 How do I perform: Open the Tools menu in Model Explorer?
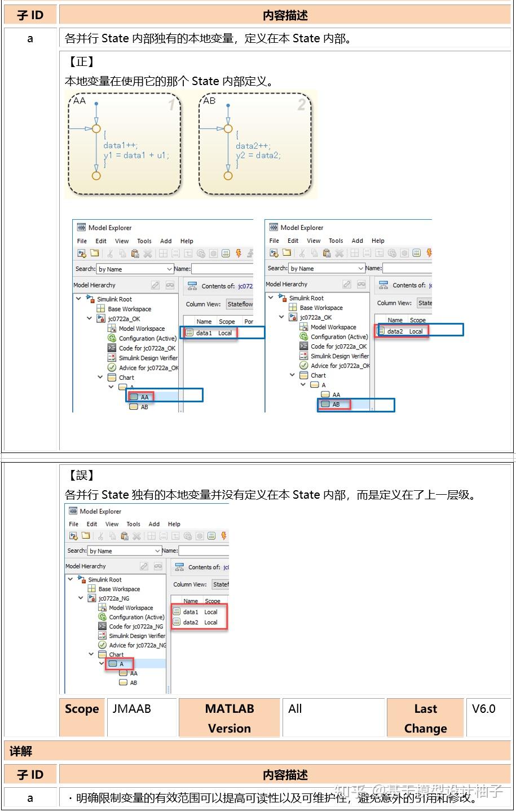144,241
